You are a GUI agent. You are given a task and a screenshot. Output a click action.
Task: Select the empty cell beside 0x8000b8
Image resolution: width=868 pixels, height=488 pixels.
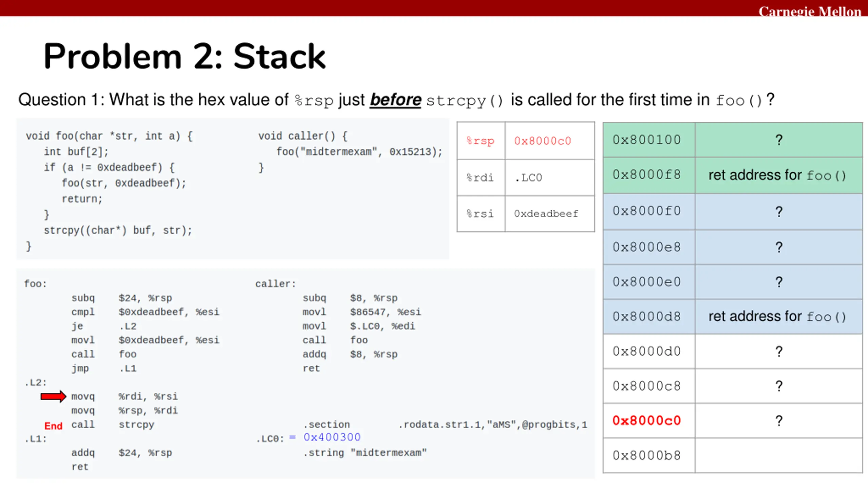click(778, 455)
